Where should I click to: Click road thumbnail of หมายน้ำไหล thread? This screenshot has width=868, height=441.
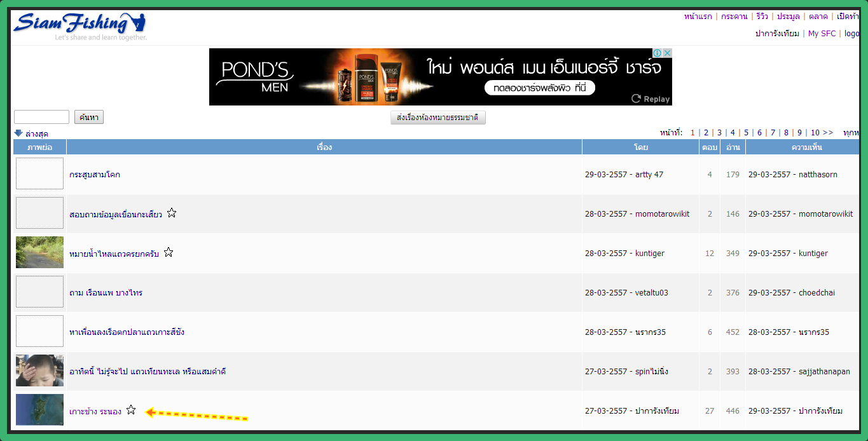pos(39,252)
